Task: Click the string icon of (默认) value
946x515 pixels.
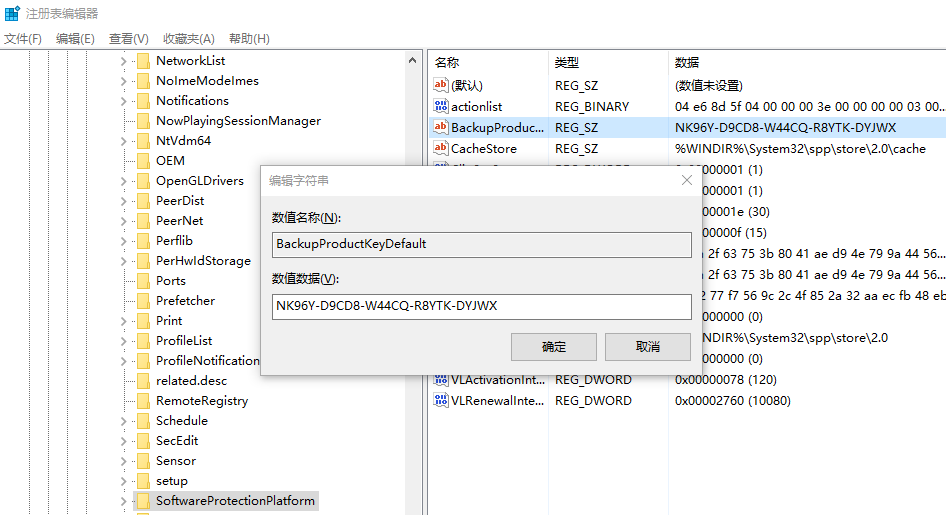Action: tap(441, 85)
